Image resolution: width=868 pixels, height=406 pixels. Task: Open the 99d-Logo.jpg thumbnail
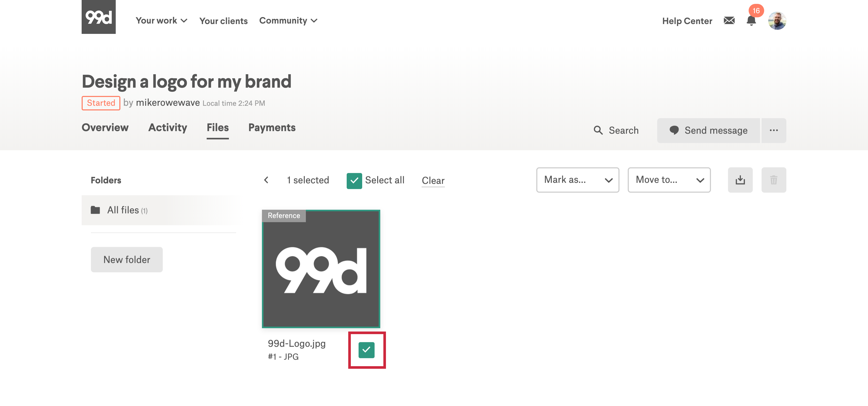[x=321, y=269]
